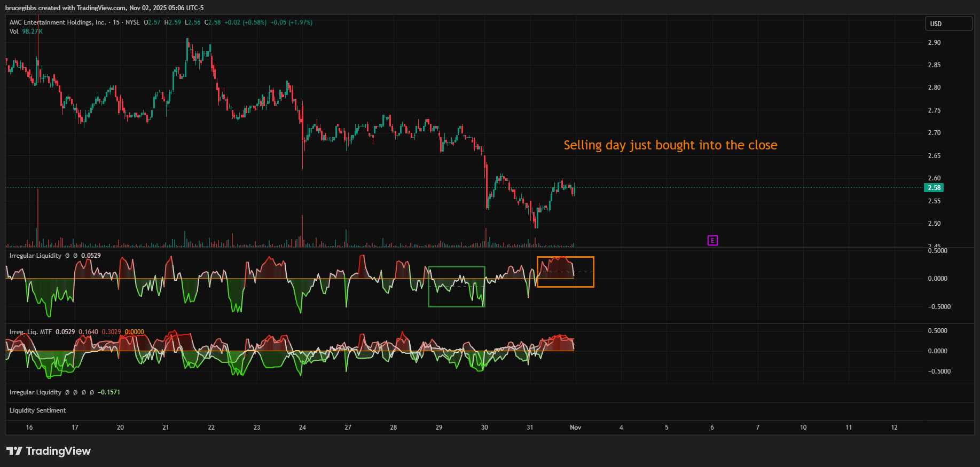Click the Vol indicator label
Screen dimensions: 980x467
click(x=14, y=31)
